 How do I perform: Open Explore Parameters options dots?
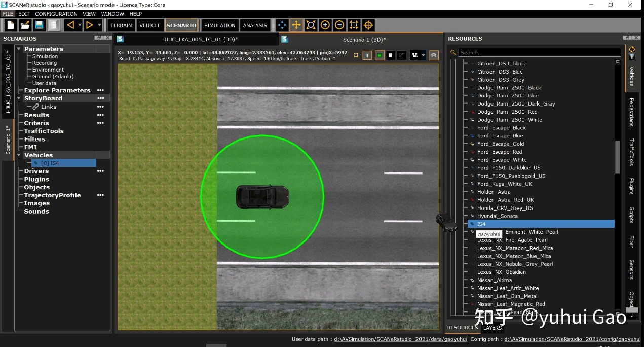point(100,90)
